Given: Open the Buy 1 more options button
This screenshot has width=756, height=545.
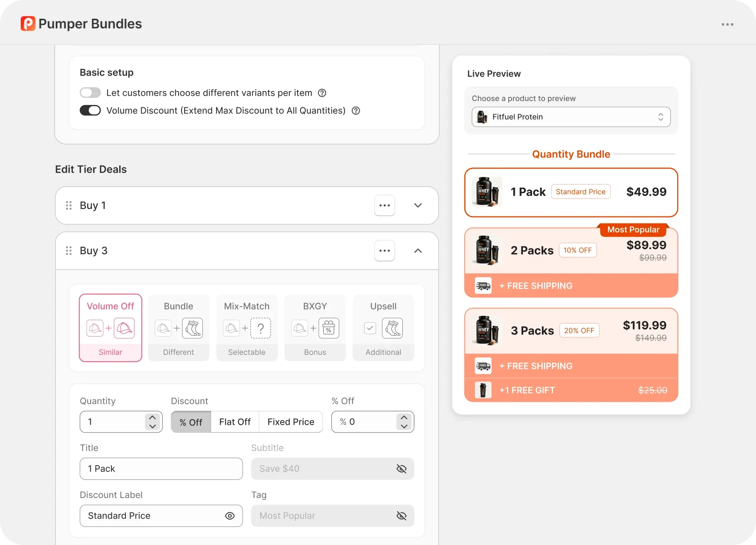Looking at the screenshot, I should (385, 205).
